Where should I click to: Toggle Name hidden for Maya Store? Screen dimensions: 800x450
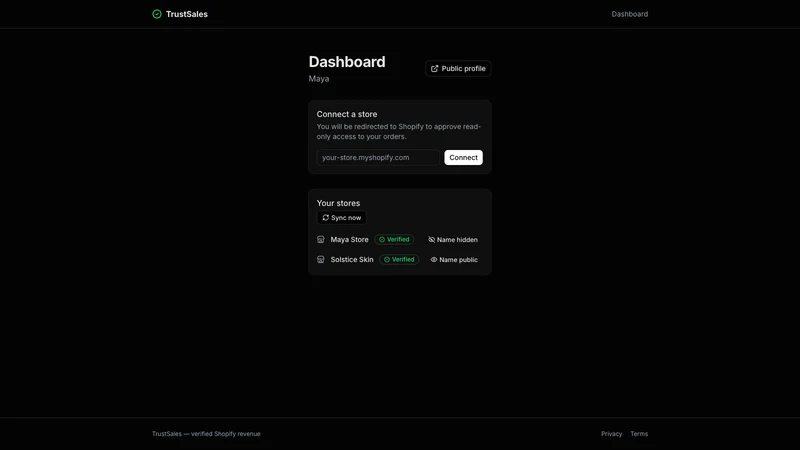pyautogui.click(x=453, y=239)
